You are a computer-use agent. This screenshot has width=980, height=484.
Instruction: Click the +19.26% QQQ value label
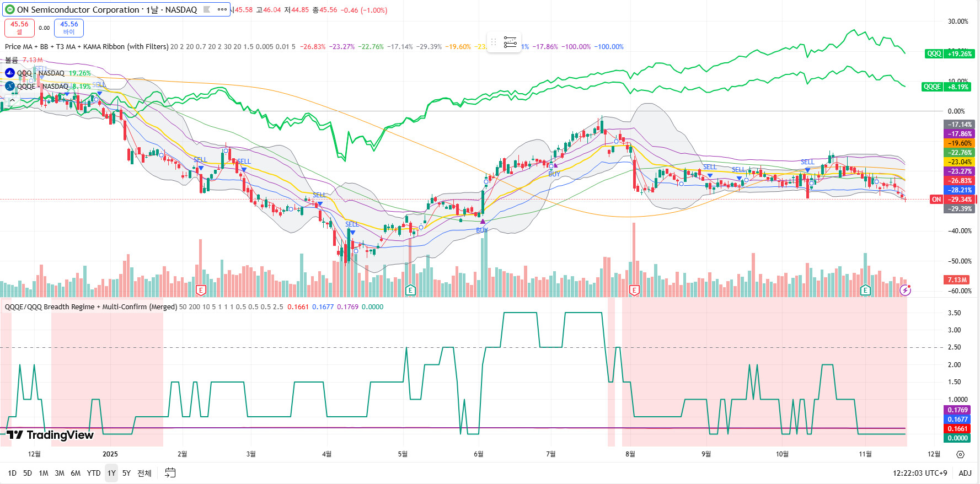(x=960, y=54)
